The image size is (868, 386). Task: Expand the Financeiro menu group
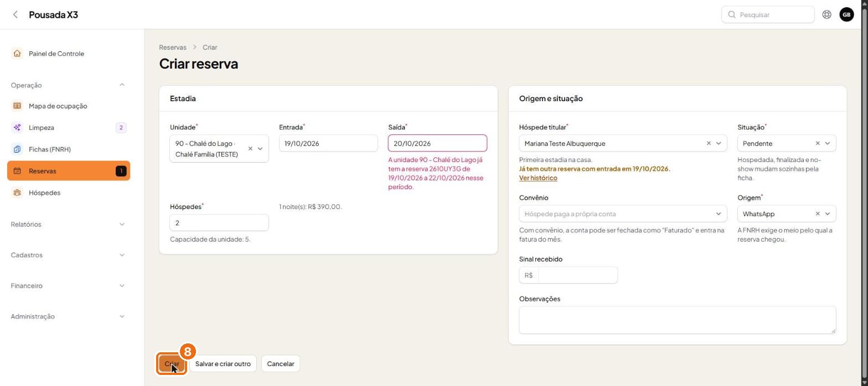point(69,286)
